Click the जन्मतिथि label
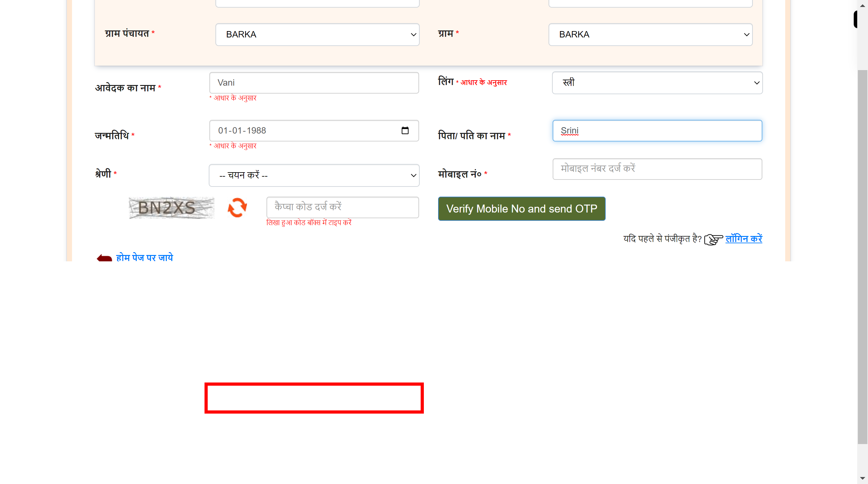The height and width of the screenshot is (484, 868). pyautogui.click(x=112, y=135)
